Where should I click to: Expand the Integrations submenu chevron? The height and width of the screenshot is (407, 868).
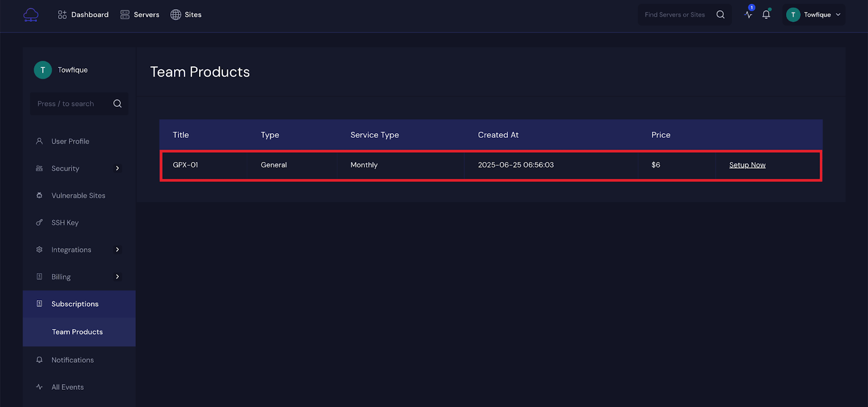click(117, 250)
